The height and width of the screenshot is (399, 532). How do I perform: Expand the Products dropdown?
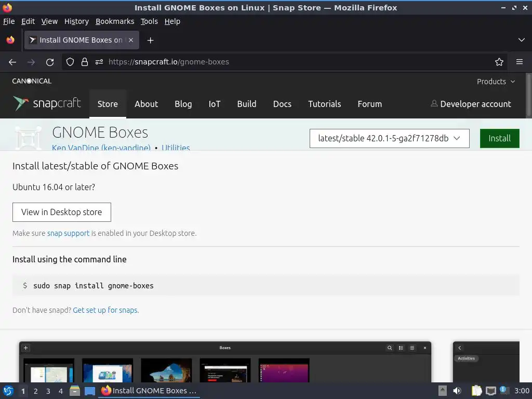click(x=496, y=82)
